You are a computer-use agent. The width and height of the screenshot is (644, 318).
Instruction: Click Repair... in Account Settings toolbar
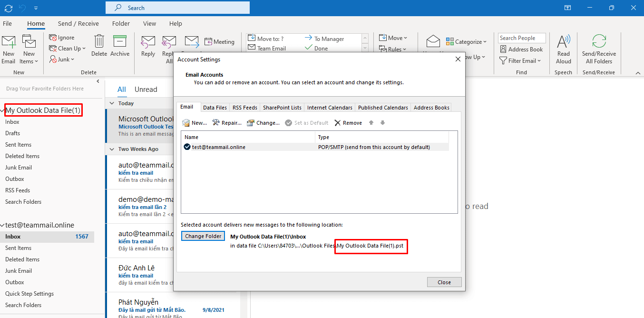tap(226, 123)
